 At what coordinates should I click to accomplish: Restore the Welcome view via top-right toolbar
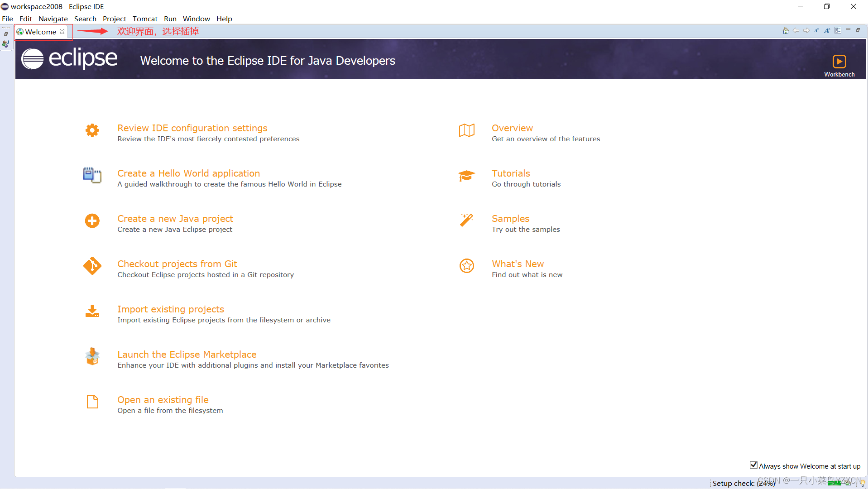pos(858,30)
